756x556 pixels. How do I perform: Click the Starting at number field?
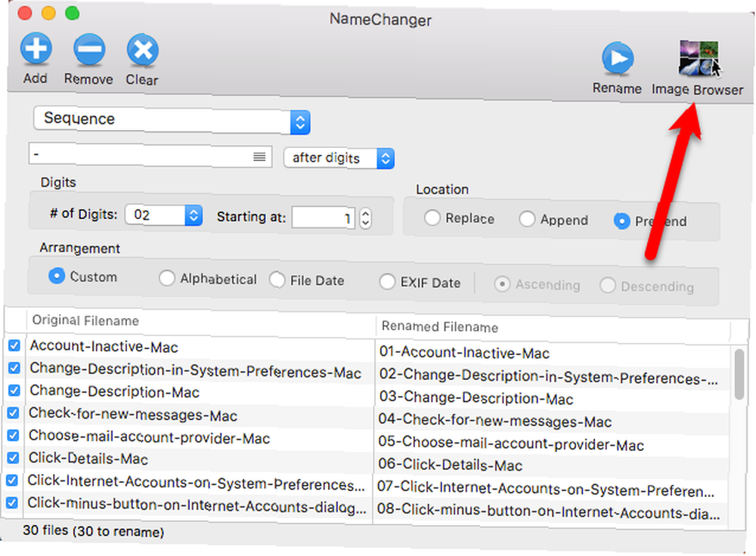(323, 218)
